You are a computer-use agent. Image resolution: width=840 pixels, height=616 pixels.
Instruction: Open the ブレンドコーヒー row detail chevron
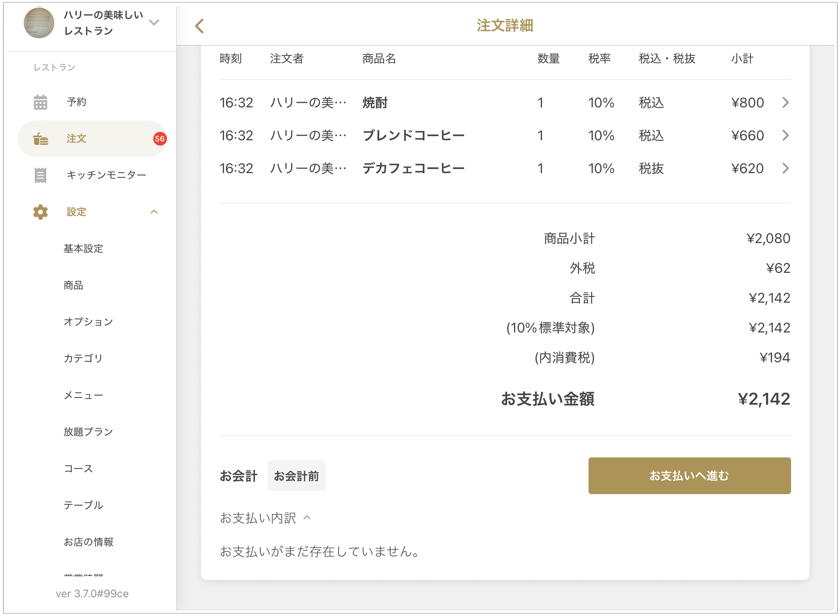[786, 135]
